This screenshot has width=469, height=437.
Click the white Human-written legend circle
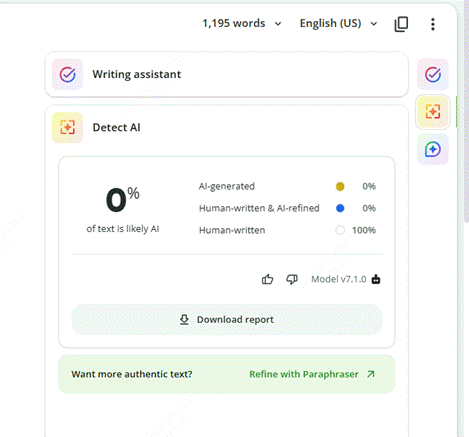(x=340, y=230)
